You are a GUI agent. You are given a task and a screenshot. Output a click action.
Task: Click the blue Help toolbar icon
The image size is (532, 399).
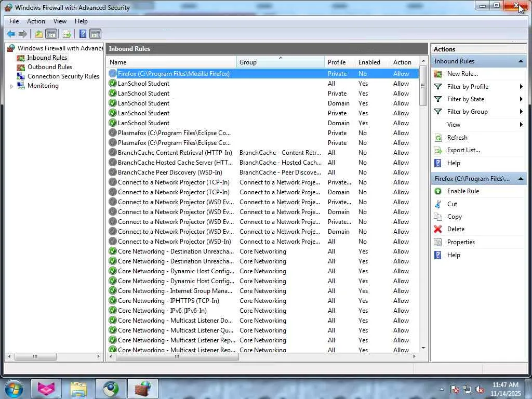[83, 34]
